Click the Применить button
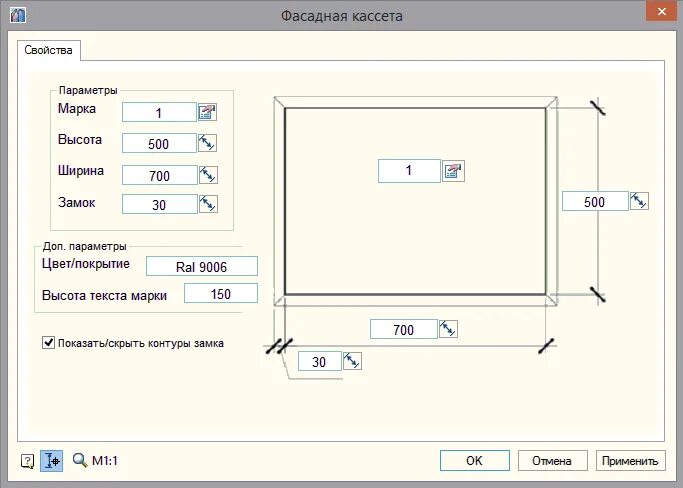This screenshot has width=683, height=488. tap(630, 461)
